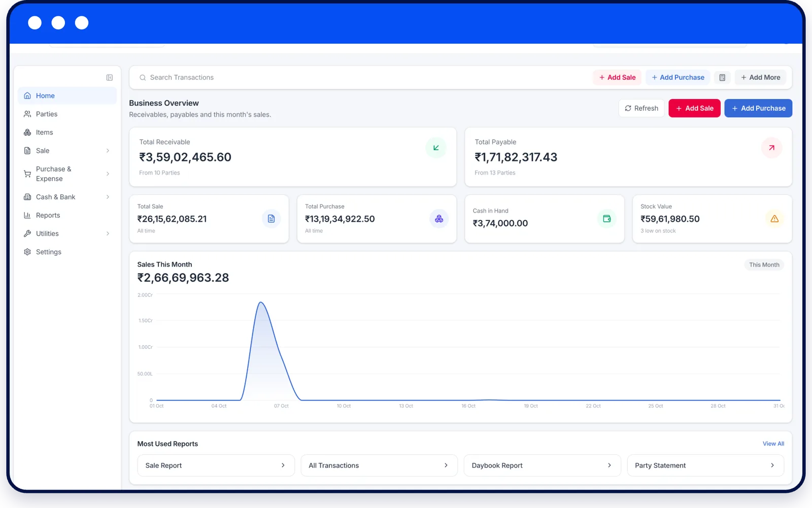Click the Total Purchase value ₹13,19,34,922.50
This screenshot has width=812, height=508.
pyautogui.click(x=340, y=219)
